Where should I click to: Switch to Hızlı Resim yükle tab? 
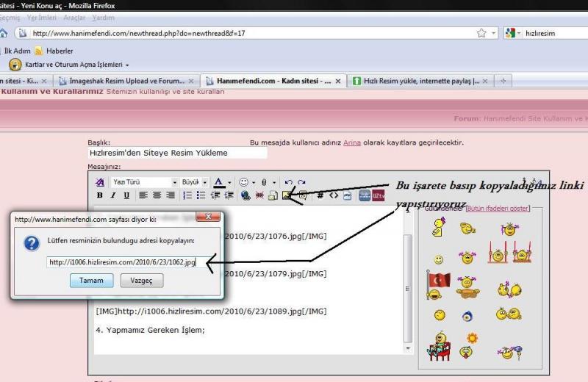(x=420, y=81)
